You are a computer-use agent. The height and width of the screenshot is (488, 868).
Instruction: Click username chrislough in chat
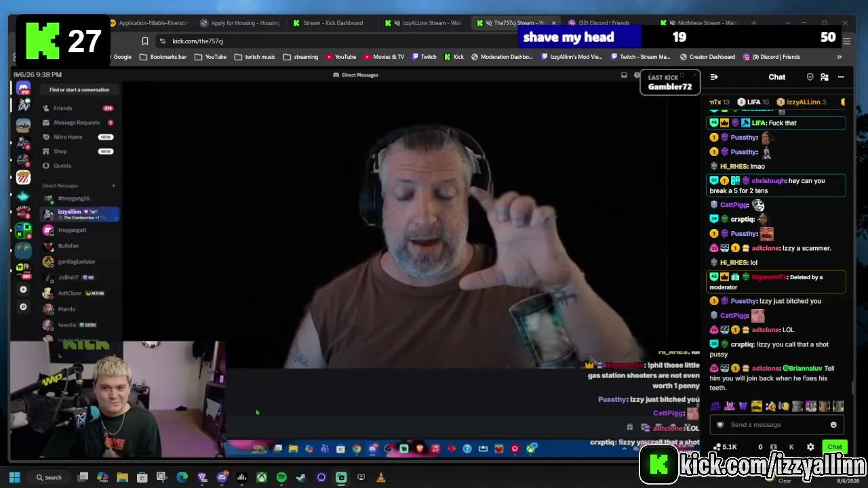768,181
